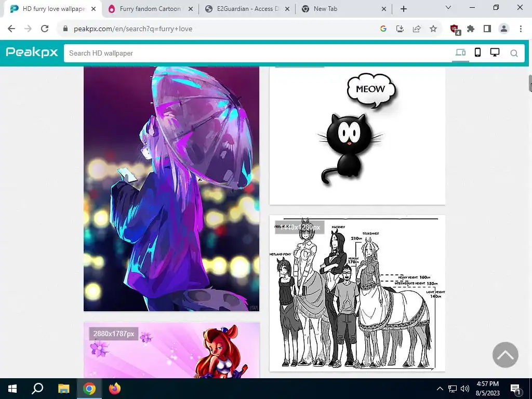532x399 pixels.
Task: Select the all-devices filter icon in search bar
Action: click(x=460, y=52)
